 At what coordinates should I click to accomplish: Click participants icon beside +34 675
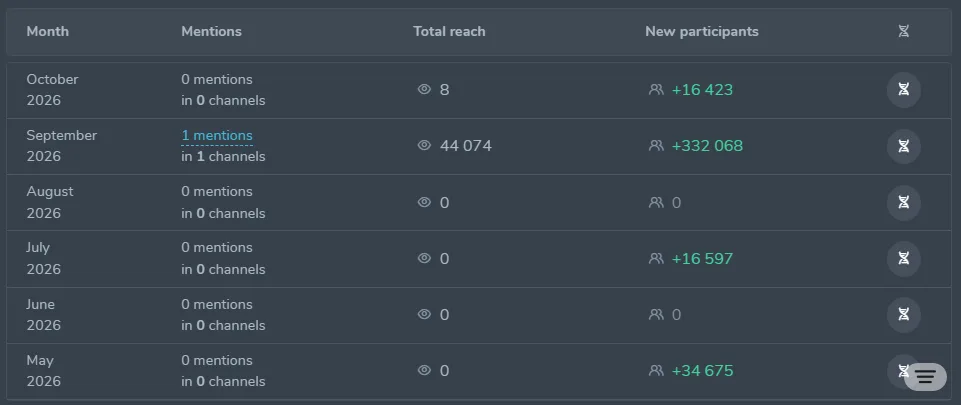coord(656,371)
